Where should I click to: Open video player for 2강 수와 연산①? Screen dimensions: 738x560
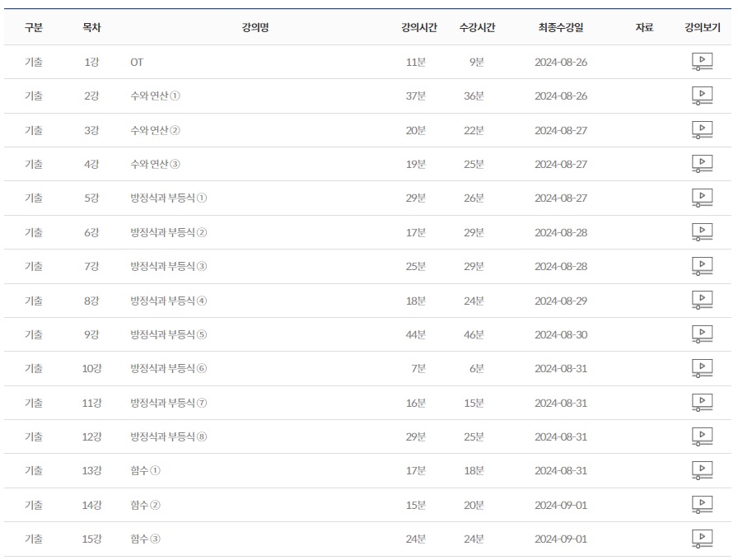click(x=702, y=96)
